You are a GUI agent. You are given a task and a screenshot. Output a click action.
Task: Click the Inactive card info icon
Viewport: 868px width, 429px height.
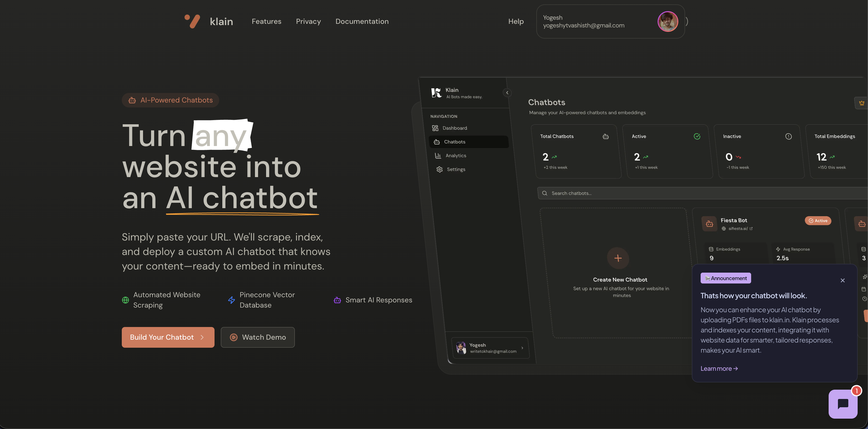coord(788,136)
